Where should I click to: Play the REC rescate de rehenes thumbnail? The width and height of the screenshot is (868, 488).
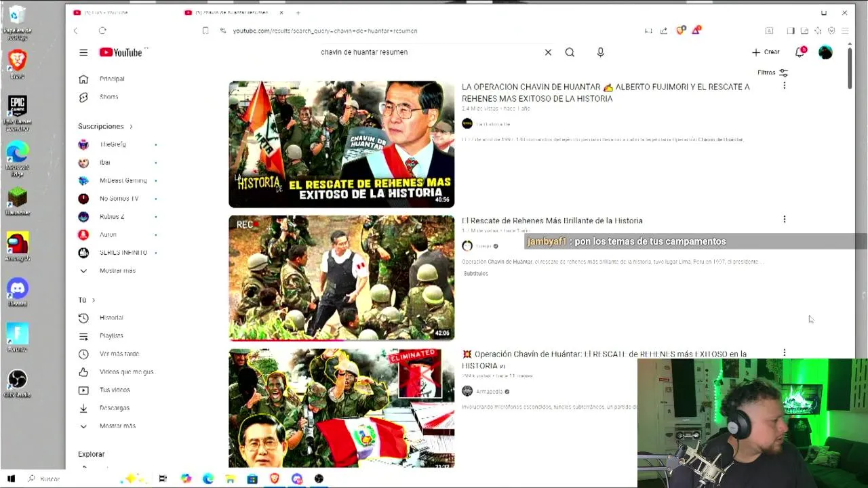point(341,278)
